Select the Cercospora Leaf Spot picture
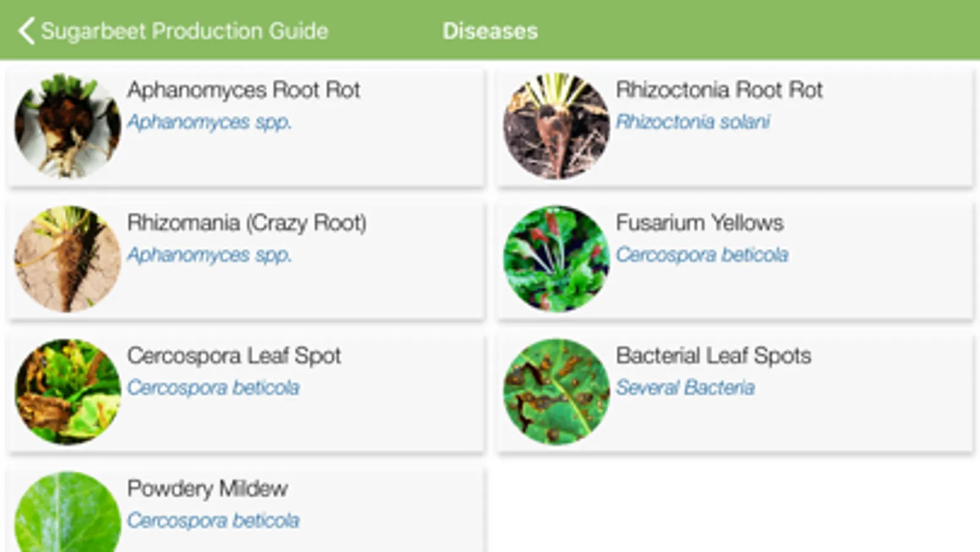 coord(67,391)
